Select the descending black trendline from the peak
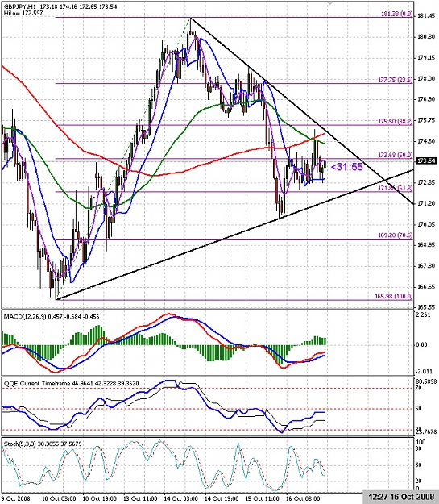This screenshot has width=439, height=504. click(x=302, y=110)
